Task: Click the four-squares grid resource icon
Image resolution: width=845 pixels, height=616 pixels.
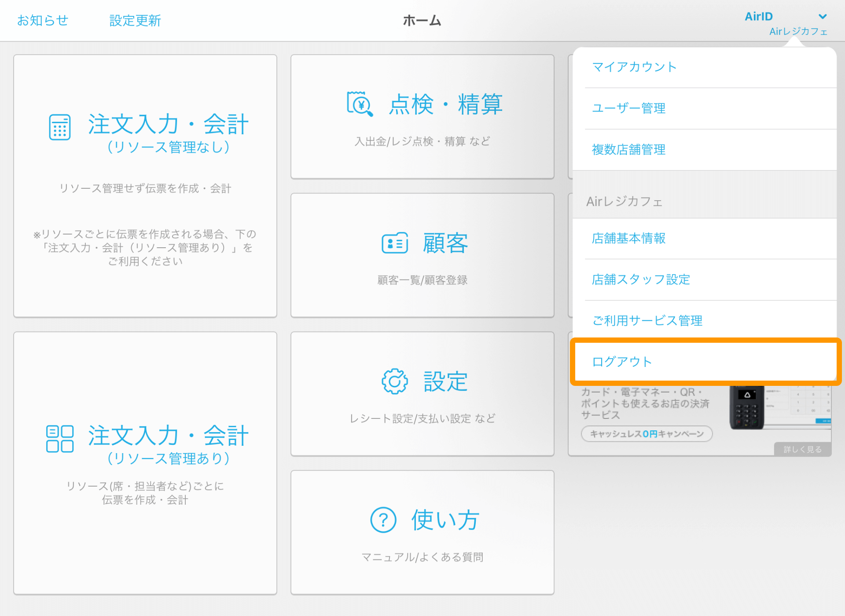Action: 60,439
